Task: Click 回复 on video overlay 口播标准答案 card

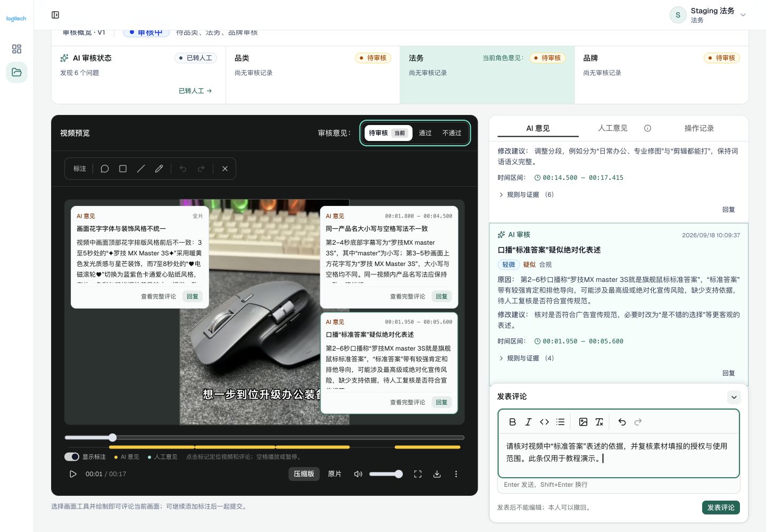Action: [x=442, y=402]
